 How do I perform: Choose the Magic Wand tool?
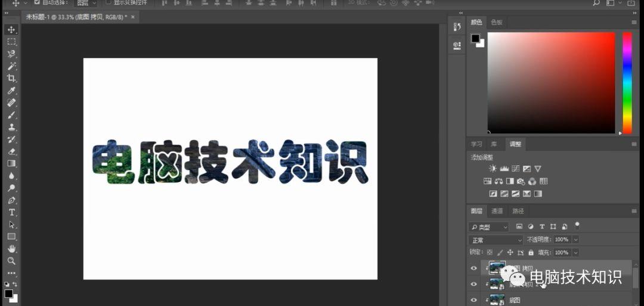click(11, 66)
